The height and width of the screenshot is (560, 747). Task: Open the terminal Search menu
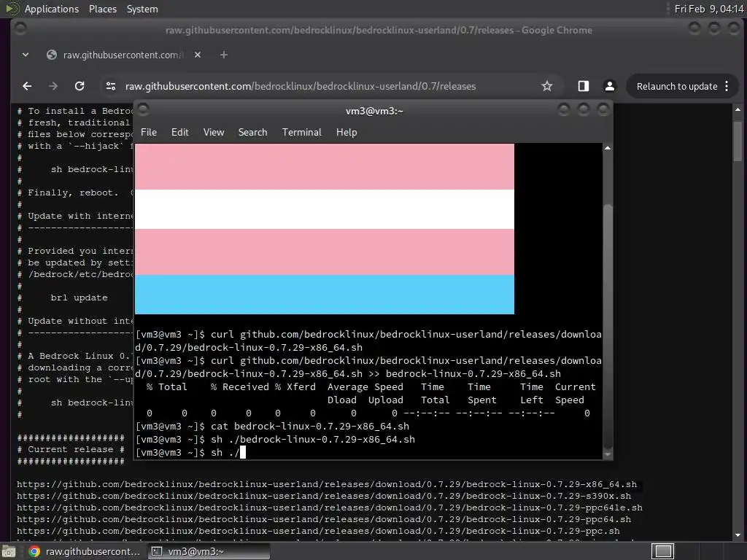tap(252, 132)
